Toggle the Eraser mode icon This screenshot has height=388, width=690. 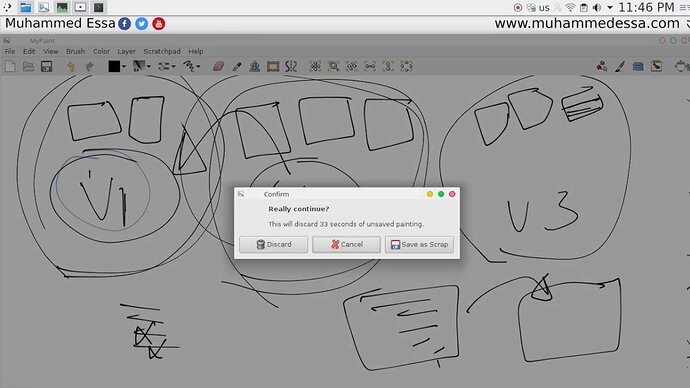tap(218, 66)
